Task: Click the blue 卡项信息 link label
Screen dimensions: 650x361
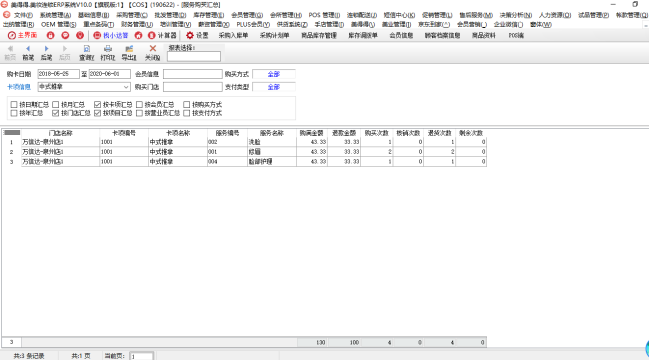Action: coord(19,87)
